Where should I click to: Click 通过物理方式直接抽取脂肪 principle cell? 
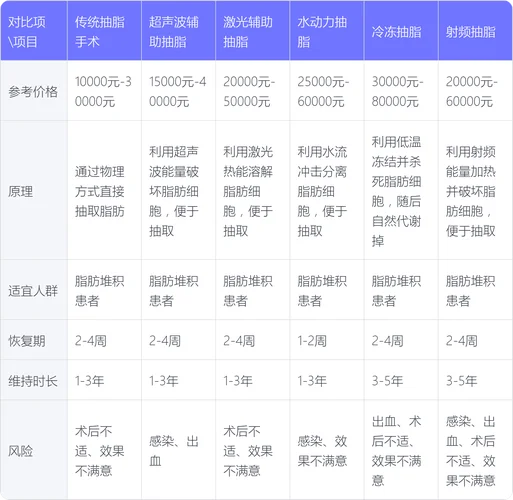coord(104,190)
